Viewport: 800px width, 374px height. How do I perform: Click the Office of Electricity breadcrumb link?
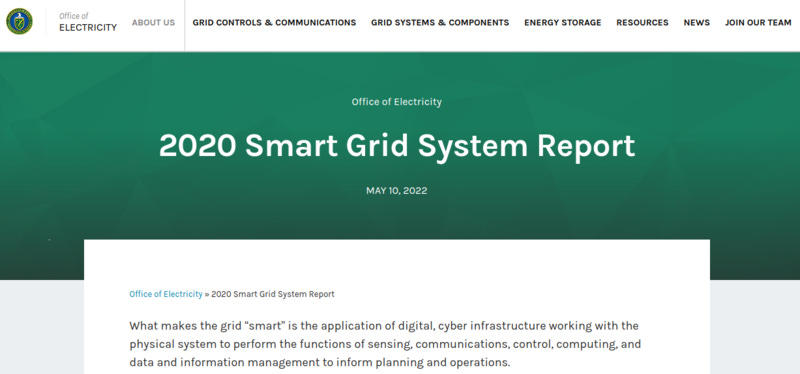click(x=166, y=294)
